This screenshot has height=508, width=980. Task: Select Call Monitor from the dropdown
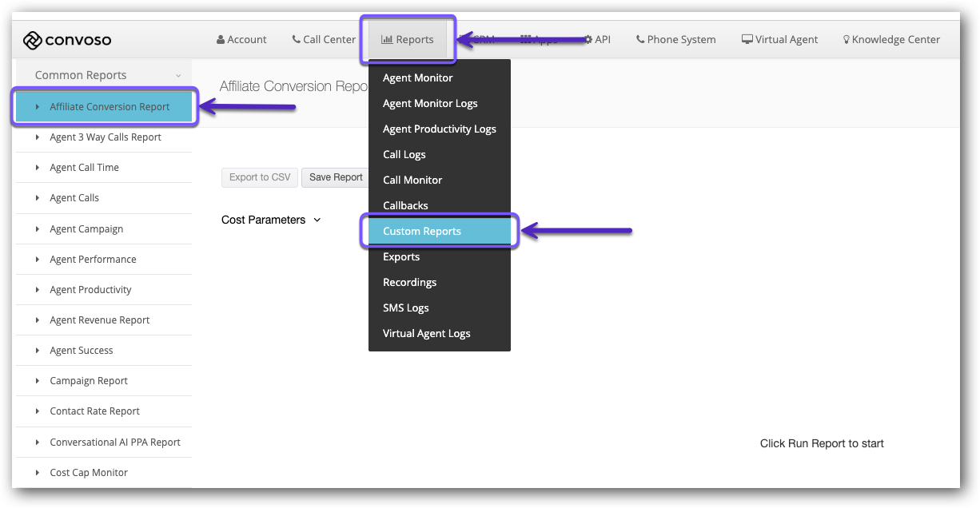(440, 180)
